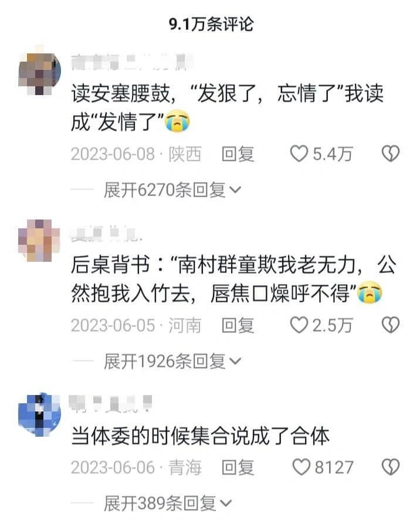Tap broken heart on the 河南 comment
Screen dimensions: 420x523
point(390,325)
